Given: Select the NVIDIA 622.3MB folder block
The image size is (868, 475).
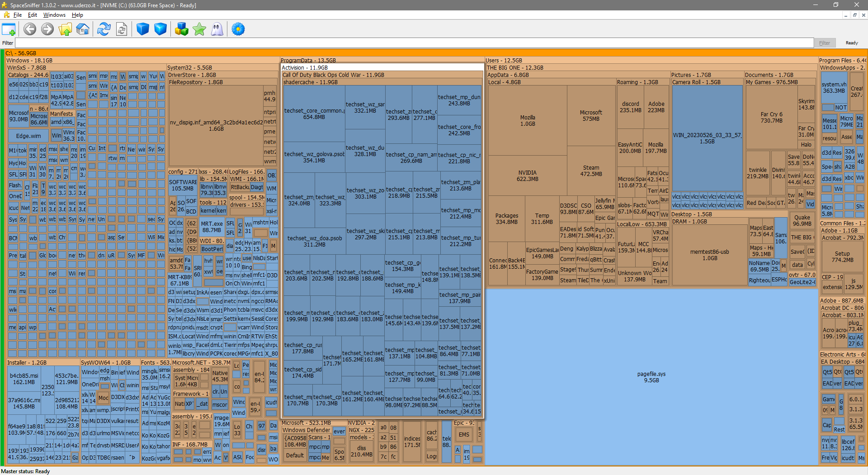Looking at the screenshot, I should (528, 176).
